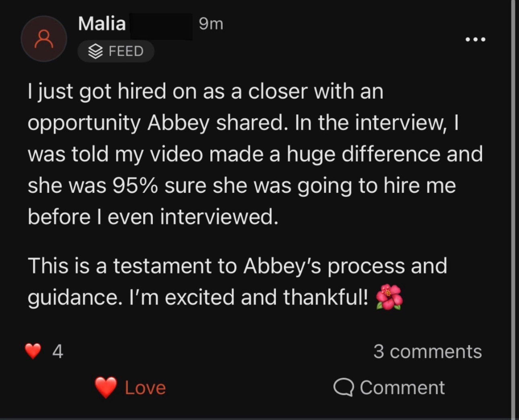519x420 pixels.
Task: Tap the red heart Love reaction icon
Action: point(105,387)
